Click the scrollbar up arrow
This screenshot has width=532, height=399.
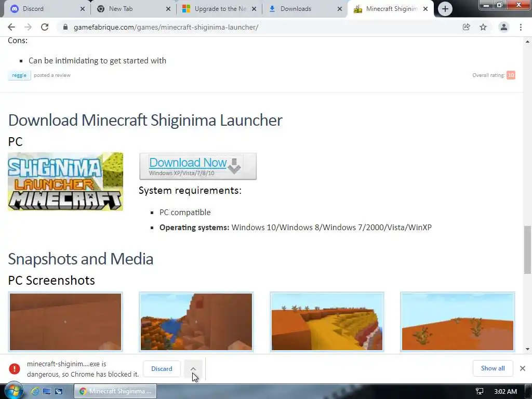point(527,42)
